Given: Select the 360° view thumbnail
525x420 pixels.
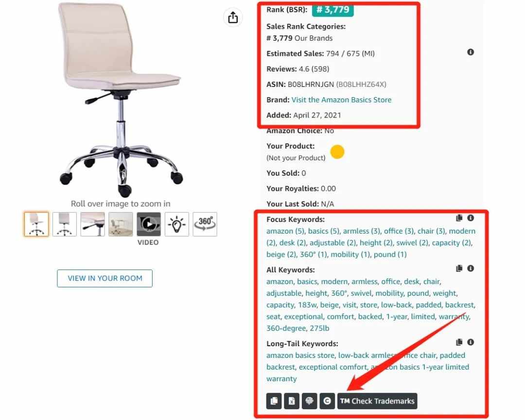Looking at the screenshot, I should click(x=205, y=224).
